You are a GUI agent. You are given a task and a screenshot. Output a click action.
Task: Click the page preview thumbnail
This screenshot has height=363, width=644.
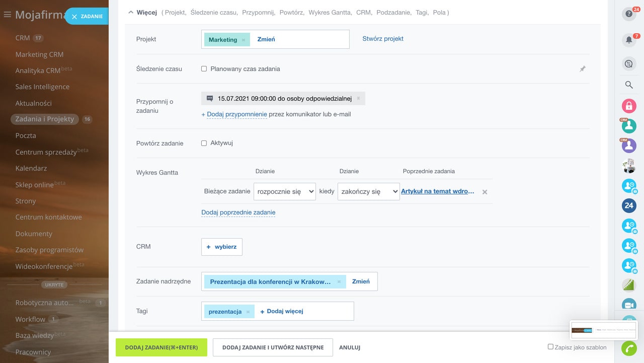tap(603, 330)
